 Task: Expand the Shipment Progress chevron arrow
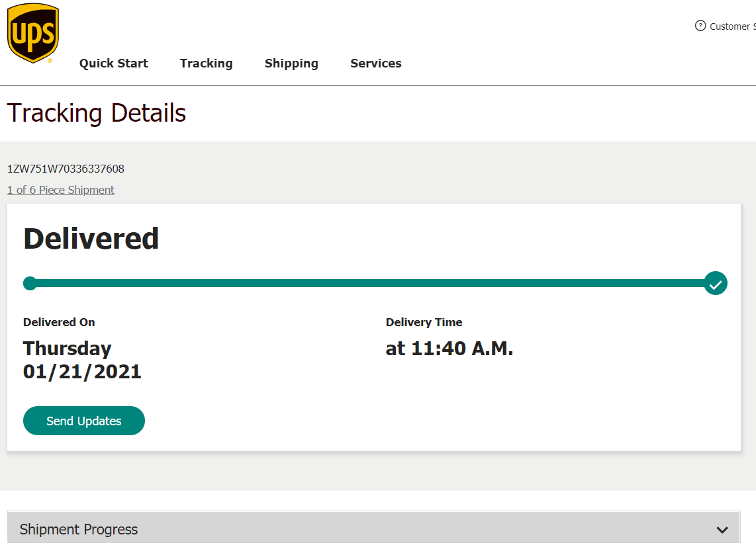[722, 530]
